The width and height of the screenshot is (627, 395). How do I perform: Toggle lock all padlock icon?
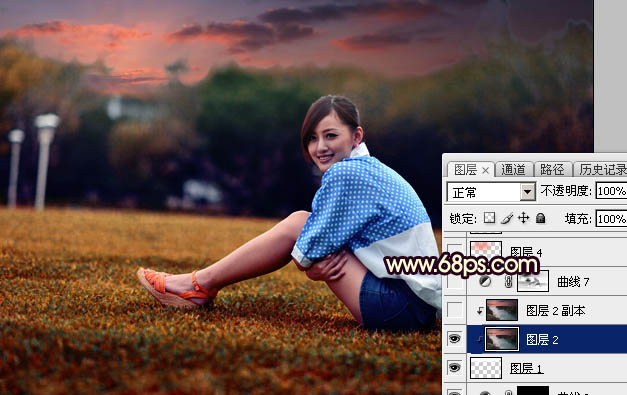(x=541, y=218)
